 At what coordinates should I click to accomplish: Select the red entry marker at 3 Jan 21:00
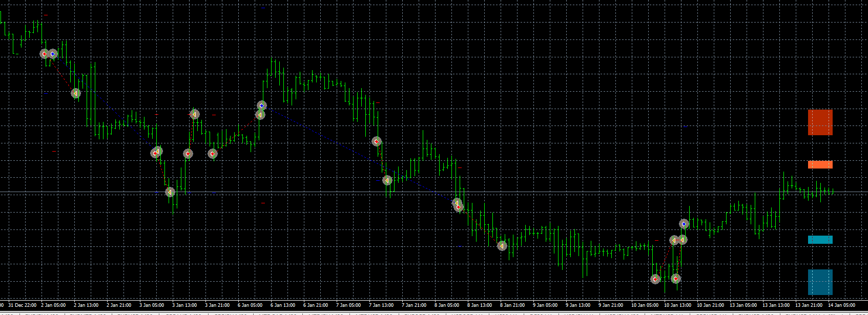click(x=213, y=154)
